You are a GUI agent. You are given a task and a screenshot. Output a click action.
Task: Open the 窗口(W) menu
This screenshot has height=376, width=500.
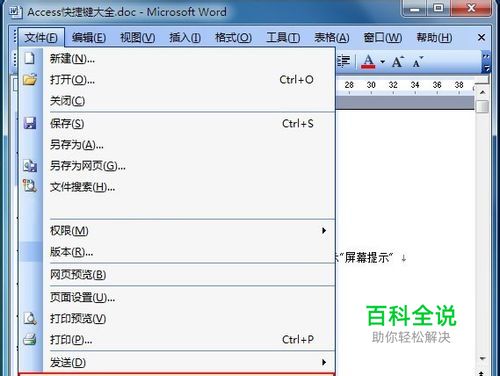click(382, 38)
